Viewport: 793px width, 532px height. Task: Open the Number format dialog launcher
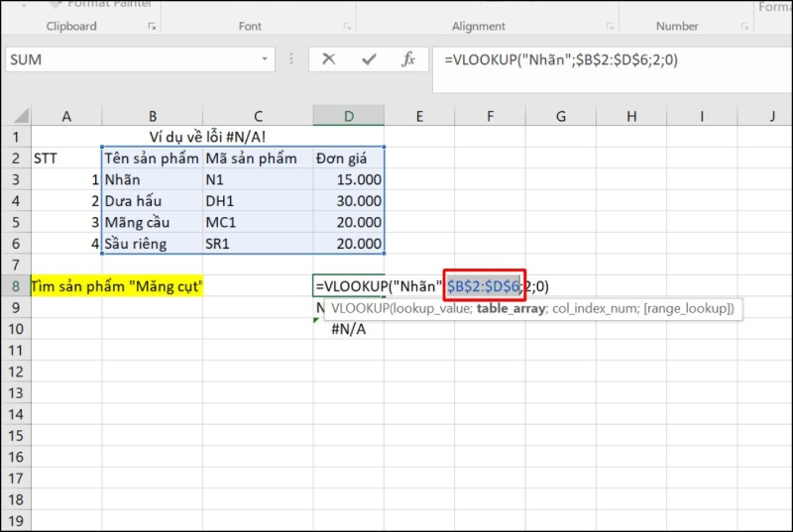click(745, 27)
